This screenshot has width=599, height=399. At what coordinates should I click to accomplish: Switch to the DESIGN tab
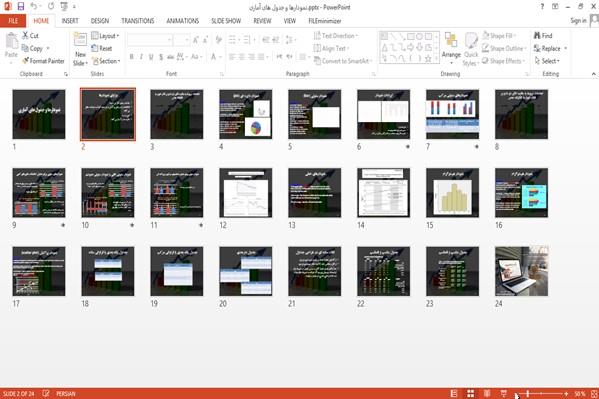point(100,21)
